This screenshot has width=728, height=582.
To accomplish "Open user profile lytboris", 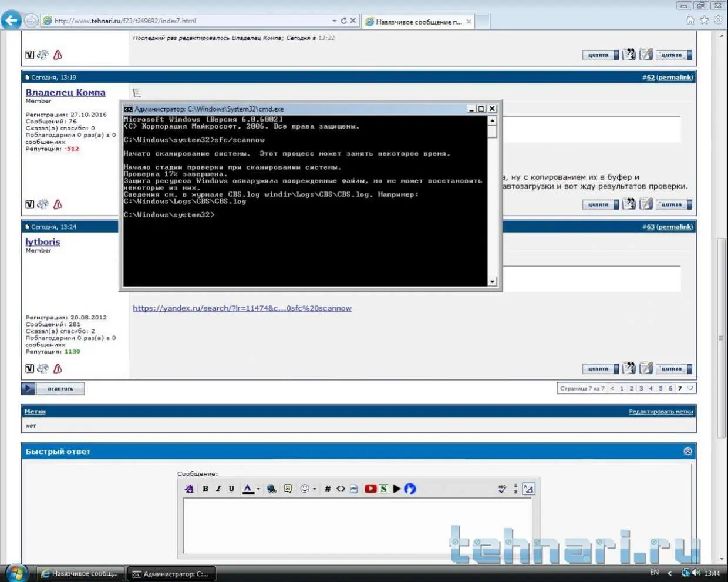I will [x=43, y=242].
